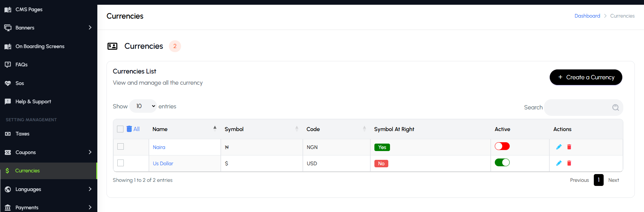
Task: Open Taxes in the sidebar
Action: coord(22,134)
